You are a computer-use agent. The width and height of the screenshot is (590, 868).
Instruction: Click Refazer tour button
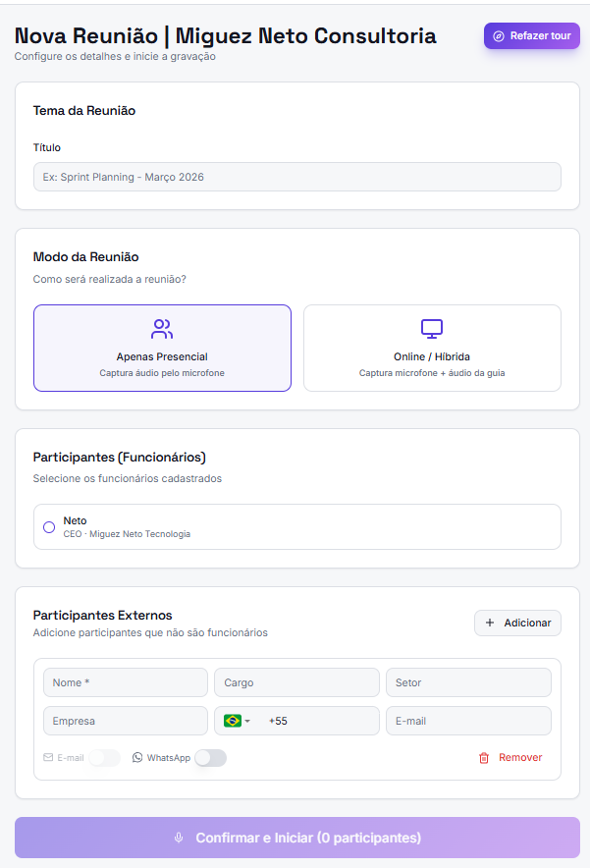[532, 36]
